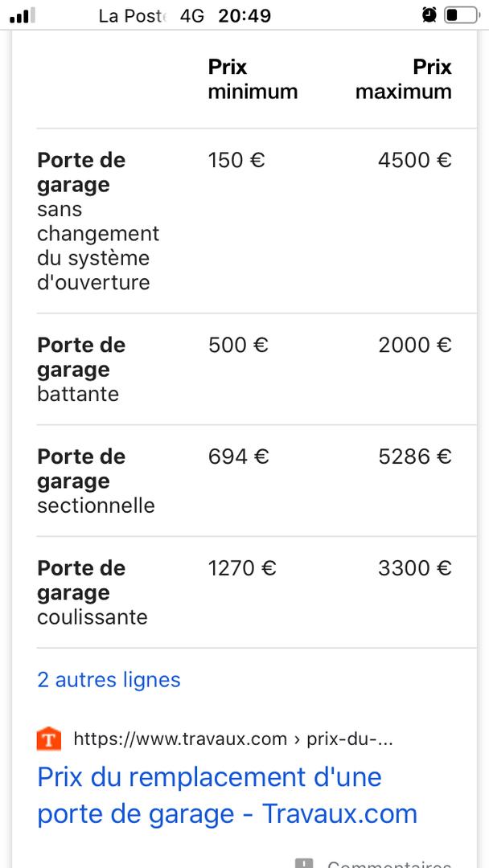Tap the travaux.com URL breadcrumb
The width and height of the screenshot is (489, 868).
pyautogui.click(x=233, y=739)
